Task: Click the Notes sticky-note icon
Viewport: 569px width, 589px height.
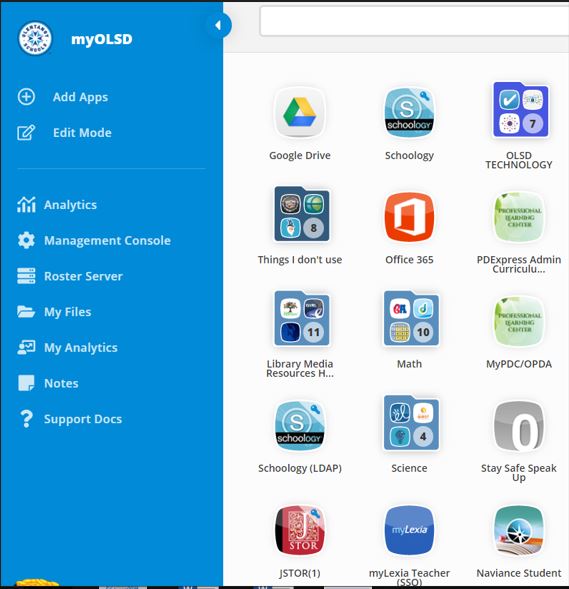Action: point(26,383)
